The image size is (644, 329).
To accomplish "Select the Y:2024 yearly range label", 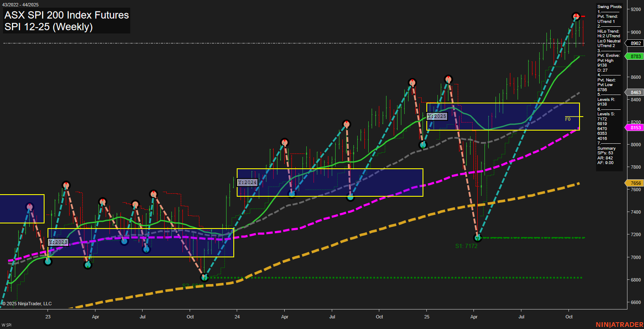I will 247,182.
